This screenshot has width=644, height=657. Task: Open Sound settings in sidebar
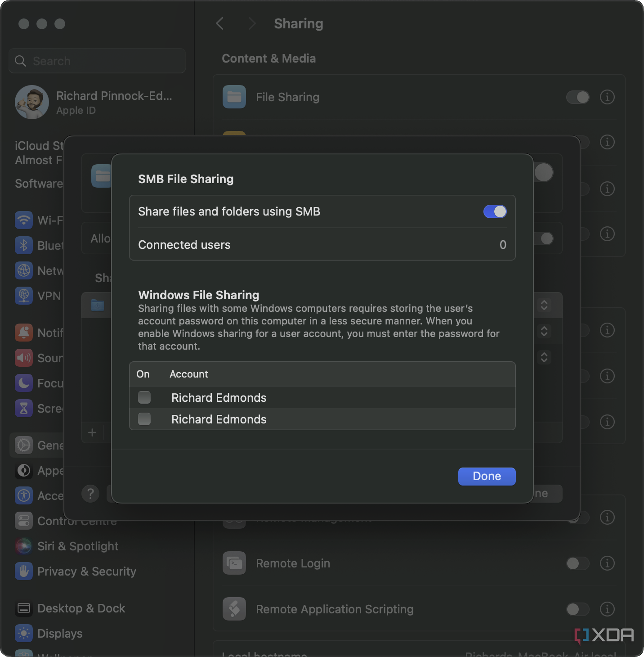pyautogui.click(x=38, y=358)
